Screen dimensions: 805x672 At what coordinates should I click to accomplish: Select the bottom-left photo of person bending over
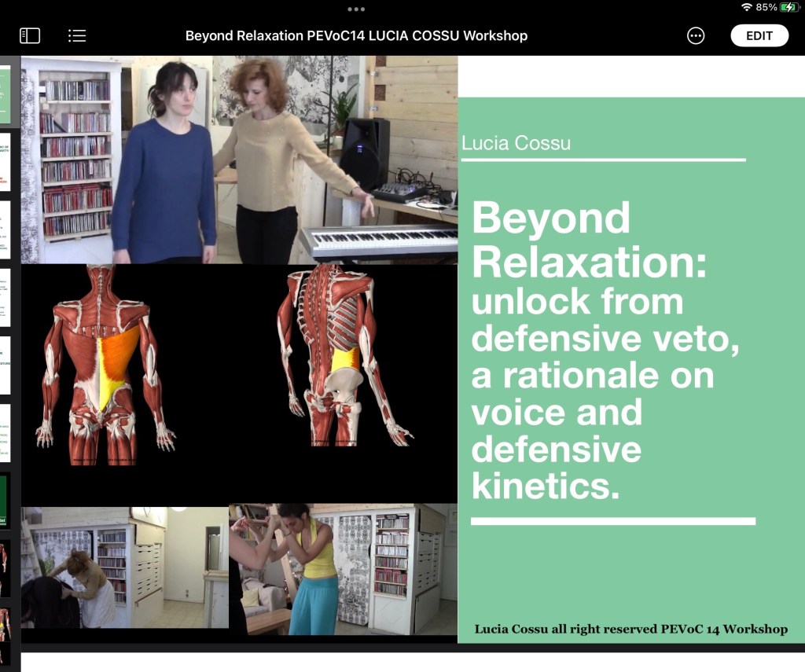(124, 567)
